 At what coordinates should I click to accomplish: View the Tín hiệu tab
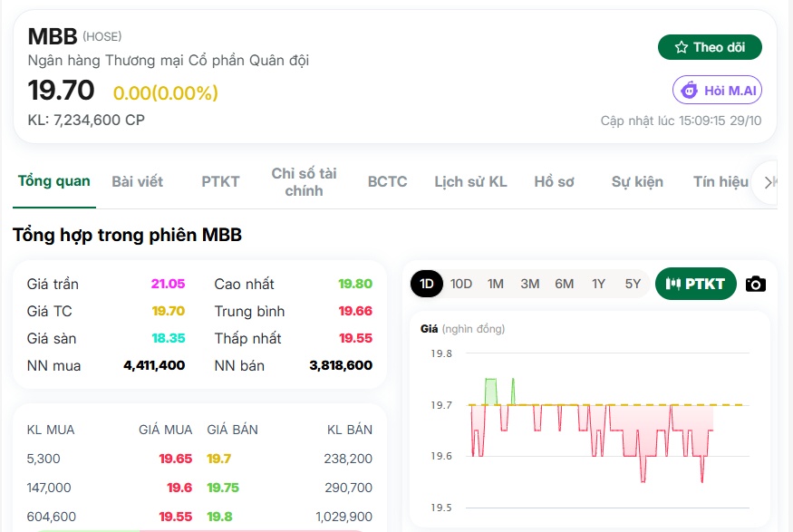[x=720, y=181]
